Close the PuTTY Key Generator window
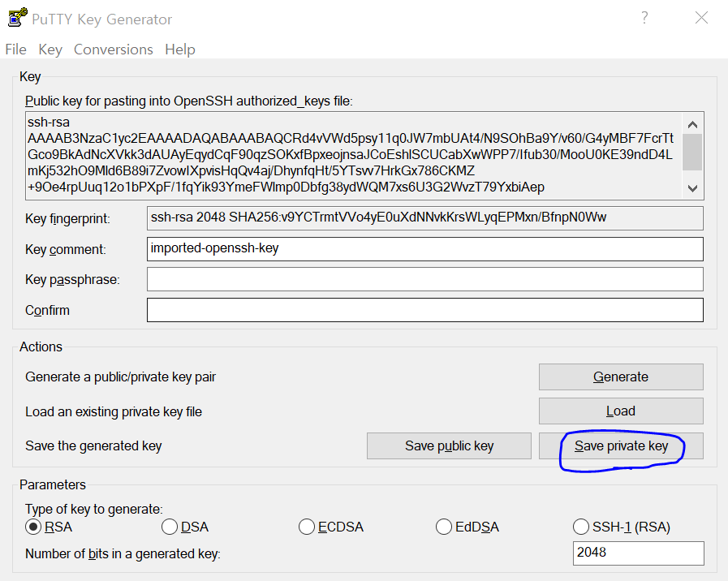The width and height of the screenshot is (728, 581). 701,18
